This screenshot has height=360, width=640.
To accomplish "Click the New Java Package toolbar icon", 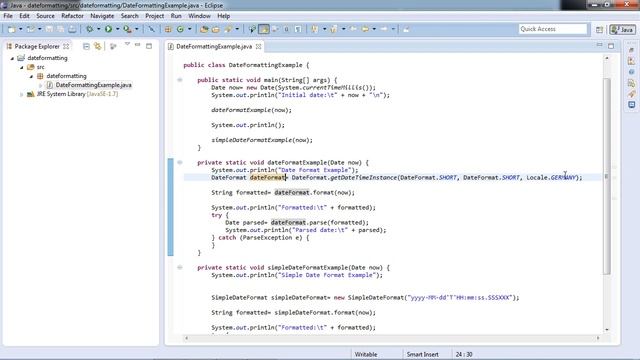I will click(168, 29).
